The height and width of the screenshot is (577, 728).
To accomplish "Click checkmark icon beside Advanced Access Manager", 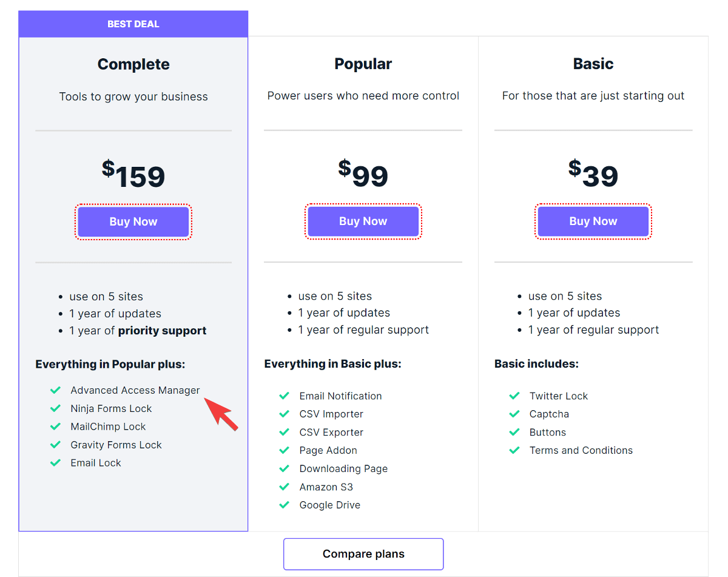I will 55,390.
